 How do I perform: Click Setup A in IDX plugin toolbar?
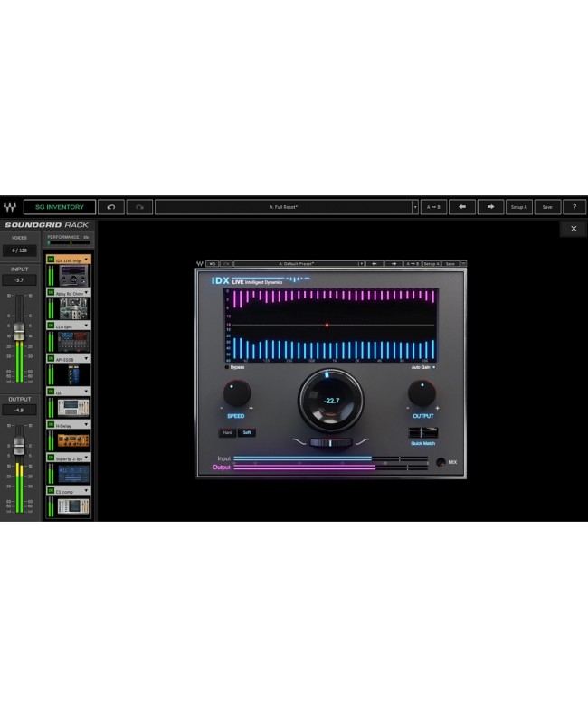[431, 264]
